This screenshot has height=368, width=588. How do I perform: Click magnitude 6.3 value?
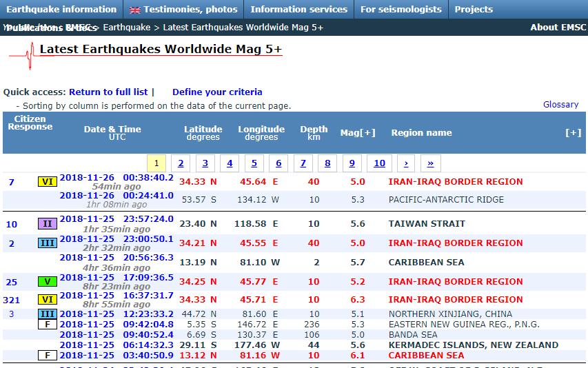tap(358, 300)
